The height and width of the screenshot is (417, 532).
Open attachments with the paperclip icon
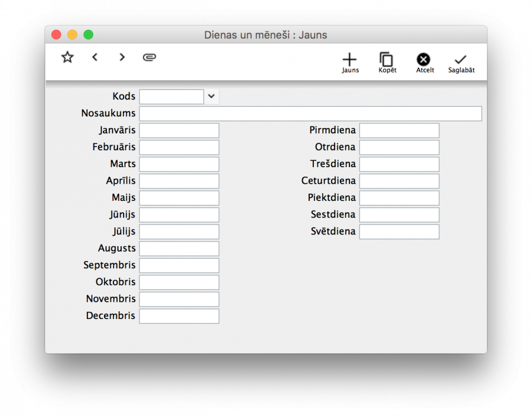150,57
